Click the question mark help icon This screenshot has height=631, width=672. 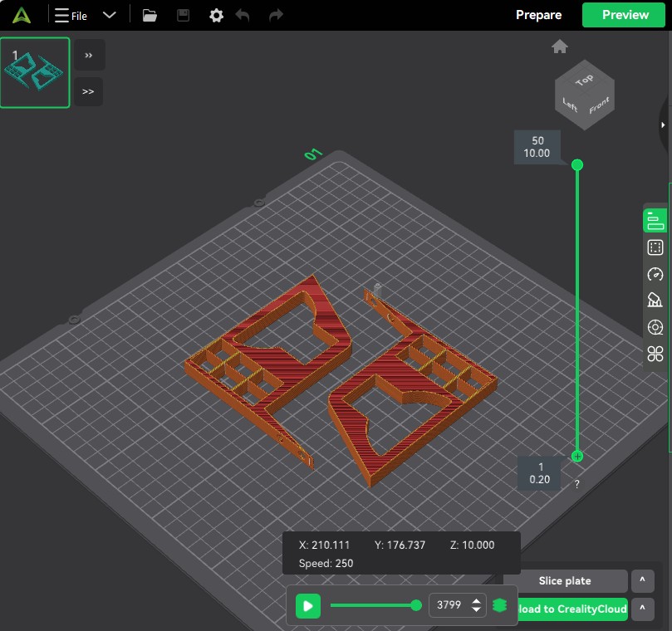coord(576,484)
